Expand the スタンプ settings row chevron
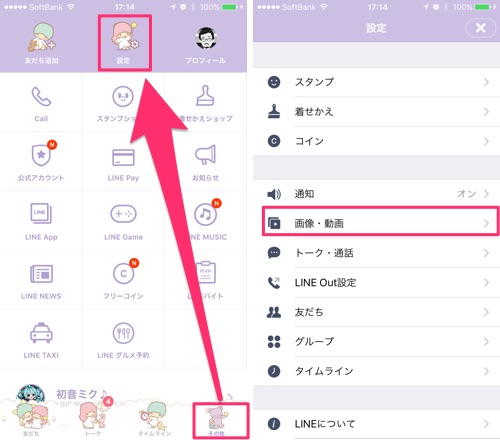 486,82
